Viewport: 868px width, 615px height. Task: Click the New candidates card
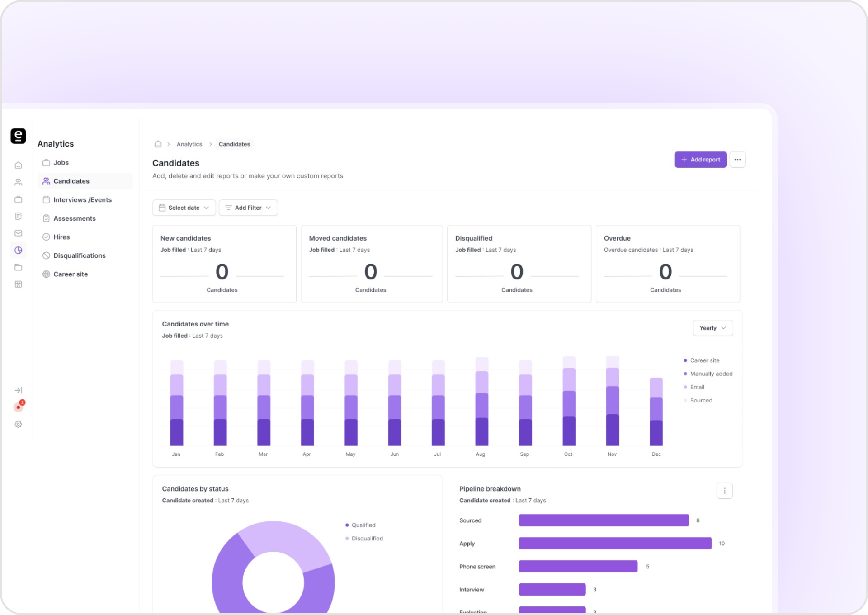224,264
